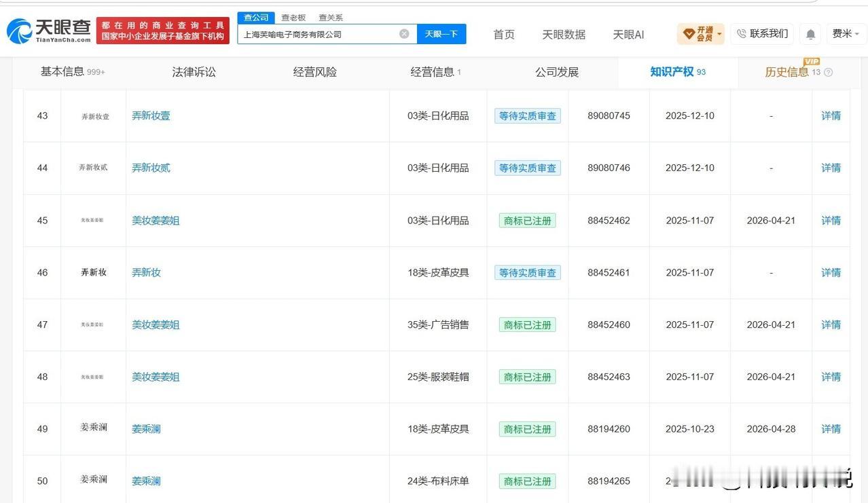Click application date 2025-10-23 in row 49
This screenshot has width=868, height=503.
tap(690, 429)
